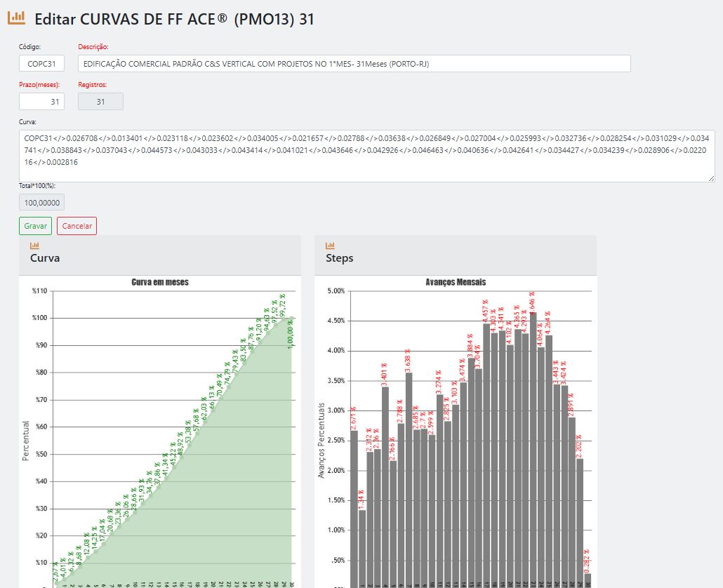Click the short bar labeled 1.34 %
The image size is (723, 588).
point(362,547)
